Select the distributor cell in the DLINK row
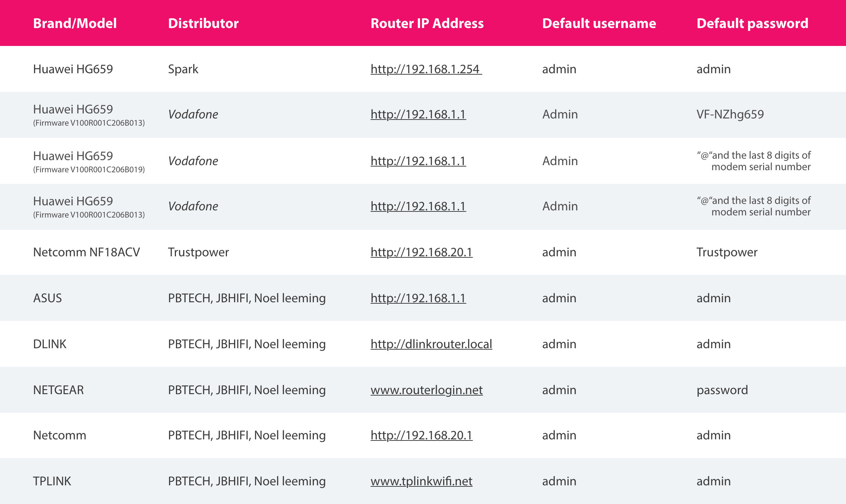The image size is (846, 504). click(x=247, y=344)
